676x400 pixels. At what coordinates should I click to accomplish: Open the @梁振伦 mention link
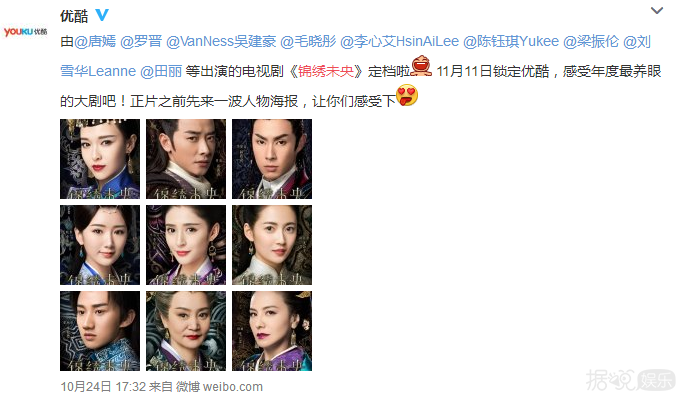(591, 41)
